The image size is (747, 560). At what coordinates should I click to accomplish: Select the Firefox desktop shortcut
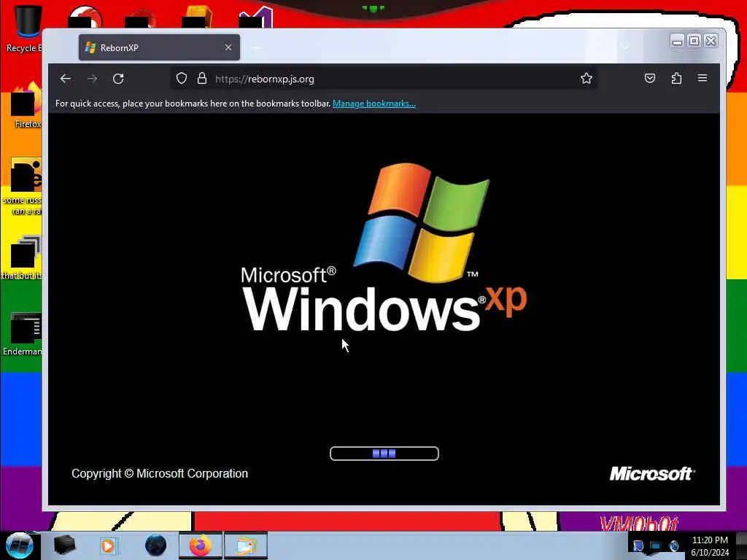click(x=26, y=106)
